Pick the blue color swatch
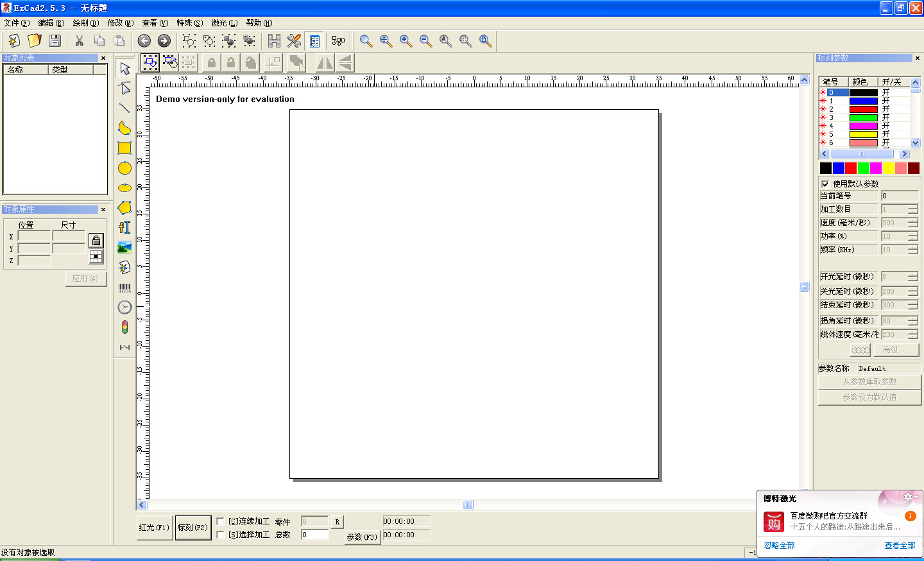The width and height of the screenshot is (924, 561). tap(839, 168)
